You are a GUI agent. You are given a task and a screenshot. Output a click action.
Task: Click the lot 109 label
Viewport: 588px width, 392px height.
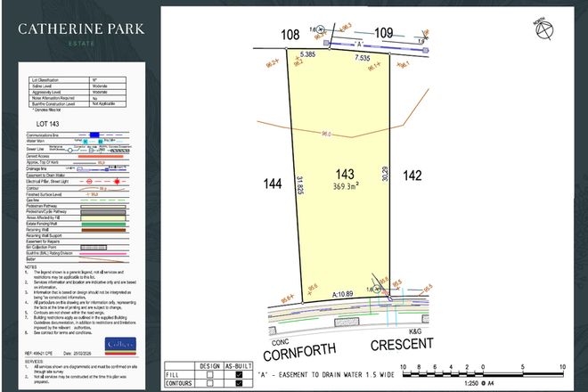(383, 33)
